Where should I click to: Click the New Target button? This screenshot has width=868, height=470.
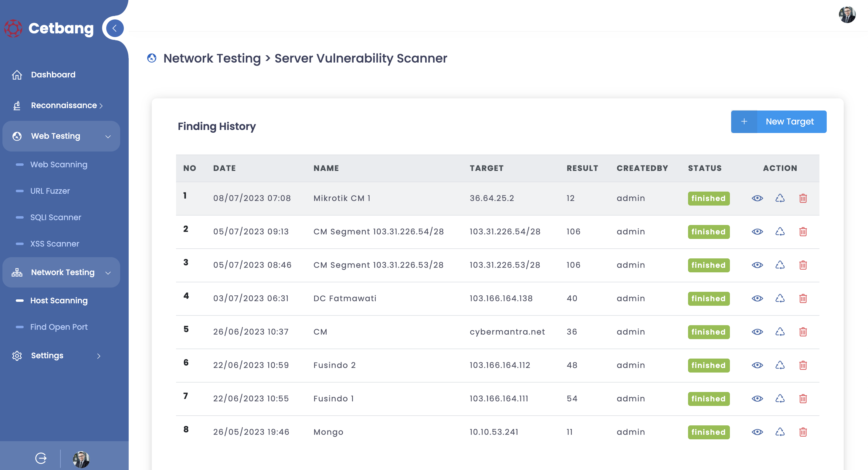pyautogui.click(x=778, y=122)
